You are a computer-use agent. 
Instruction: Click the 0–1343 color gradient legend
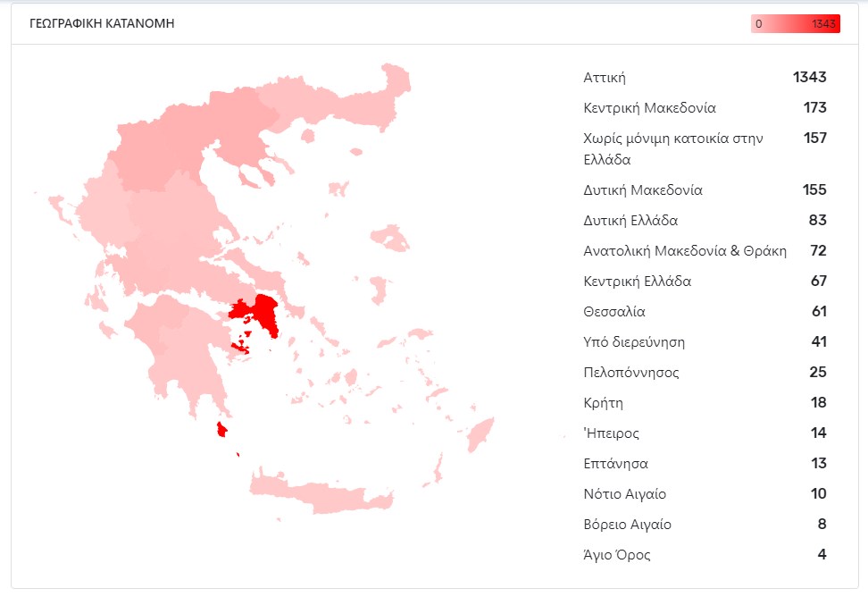(x=795, y=24)
